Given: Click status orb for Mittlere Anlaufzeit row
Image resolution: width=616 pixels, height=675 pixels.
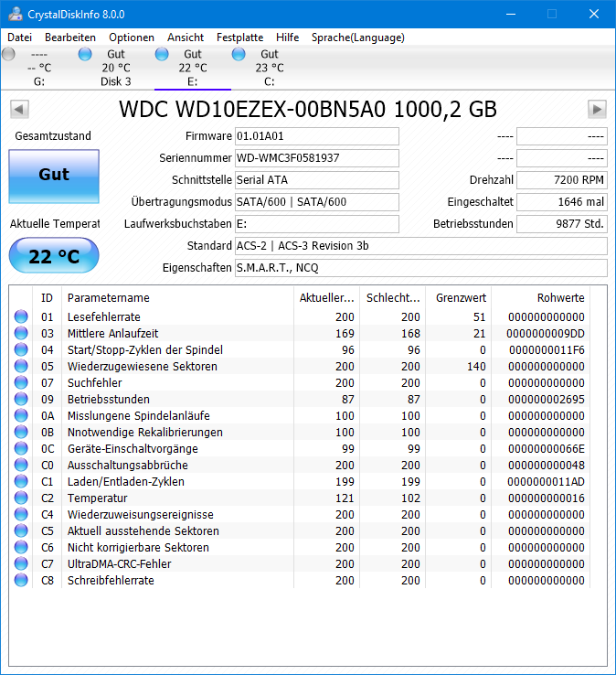Looking at the screenshot, I should pyautogui.click(x=21, y=333).
